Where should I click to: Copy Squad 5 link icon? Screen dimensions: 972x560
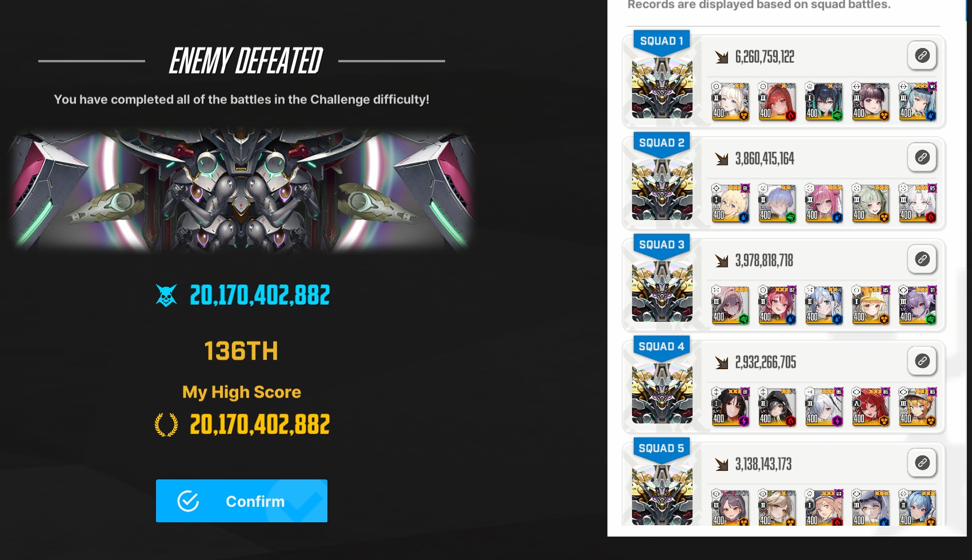(922, 462)
